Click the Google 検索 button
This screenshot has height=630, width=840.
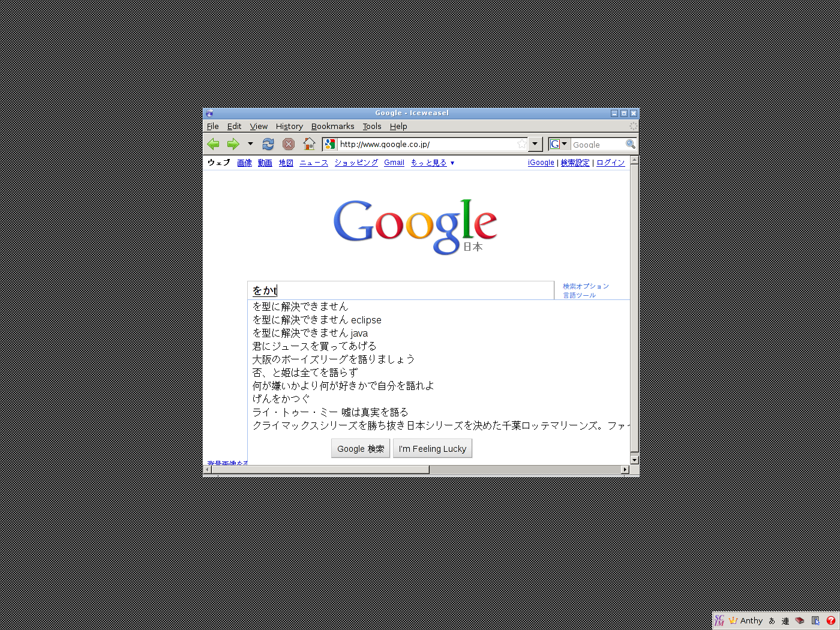361,449
